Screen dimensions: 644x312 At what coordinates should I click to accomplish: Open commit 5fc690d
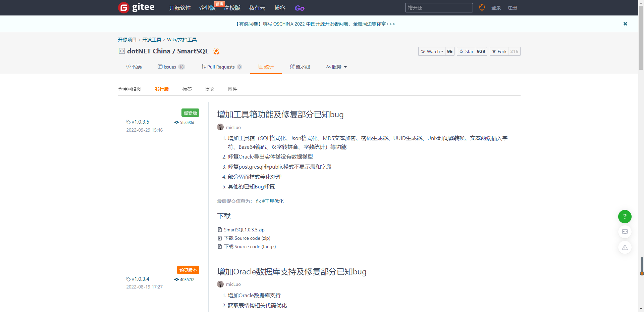[187, 122]
